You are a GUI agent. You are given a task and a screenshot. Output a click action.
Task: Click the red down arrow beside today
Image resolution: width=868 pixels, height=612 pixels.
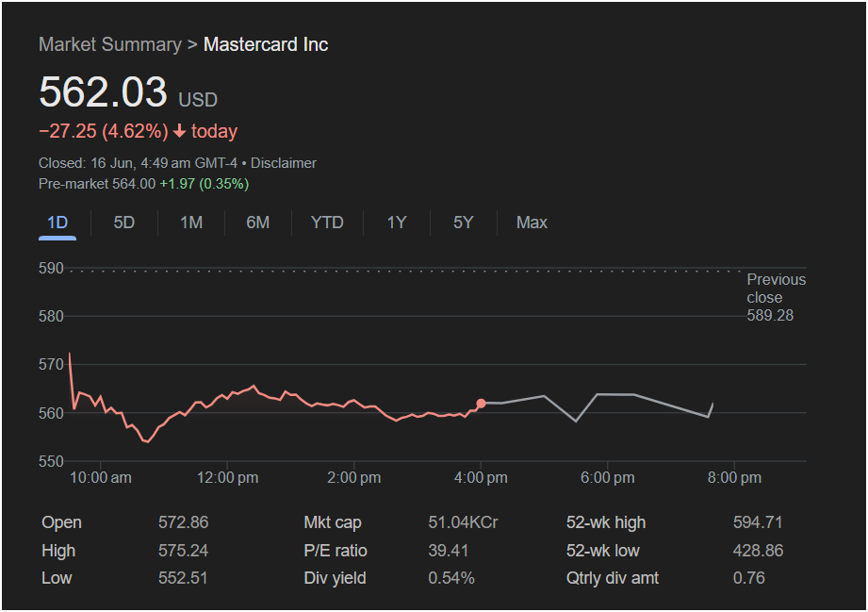(x=179, y=131)
